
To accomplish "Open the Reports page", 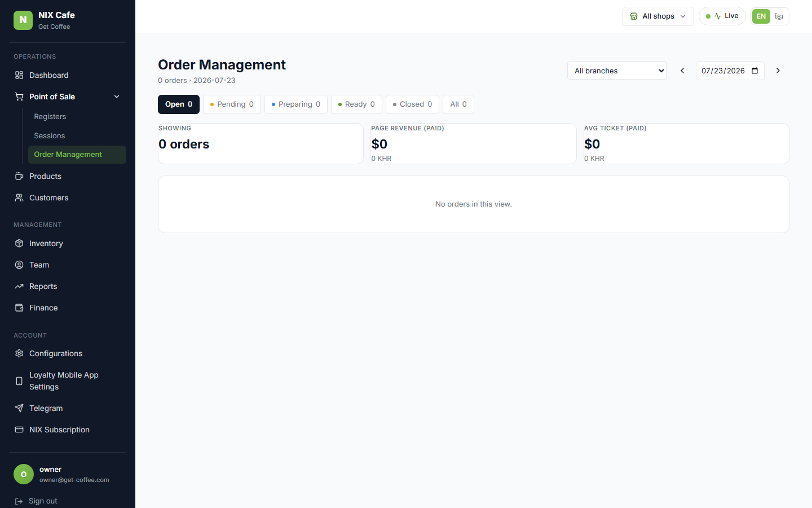I will 68,286.
